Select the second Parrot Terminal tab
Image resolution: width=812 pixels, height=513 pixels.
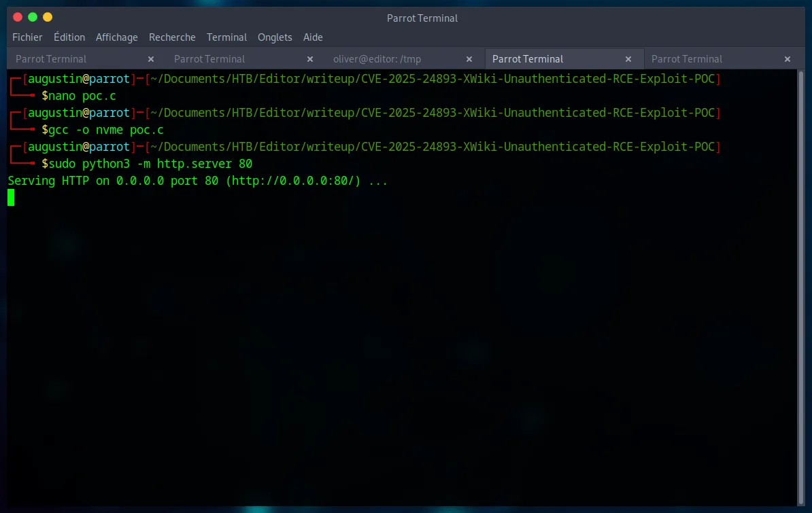(209, 58)
